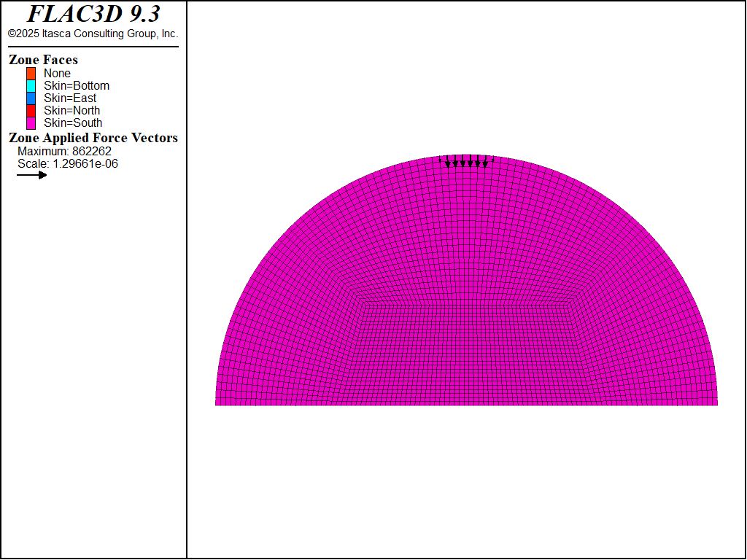Click the applied force arrows atop the mesh

(x=466, y=162)
